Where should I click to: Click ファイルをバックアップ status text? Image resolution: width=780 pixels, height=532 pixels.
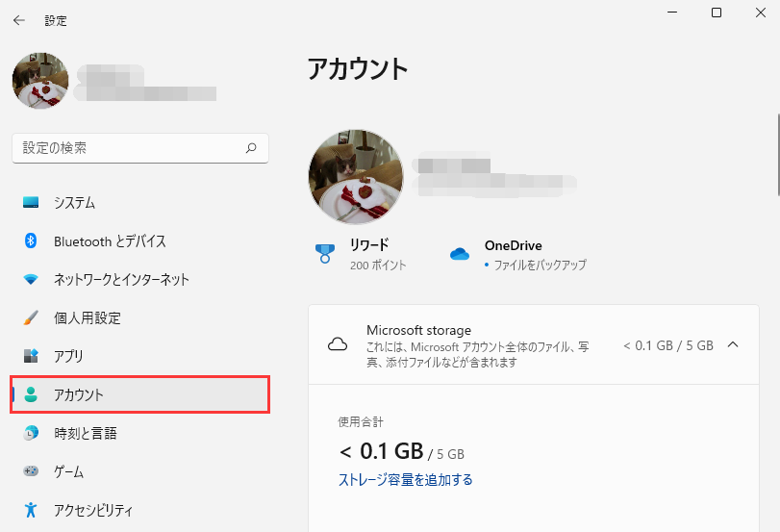click(x=540, y=265)
